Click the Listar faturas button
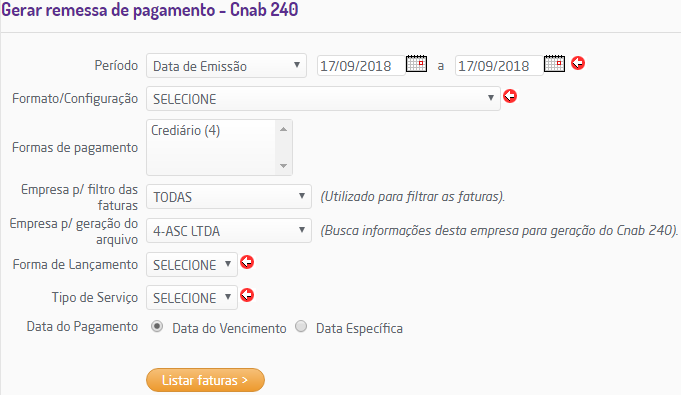The image size is (681, 395). pyautogui.click(x=205, y=380)
